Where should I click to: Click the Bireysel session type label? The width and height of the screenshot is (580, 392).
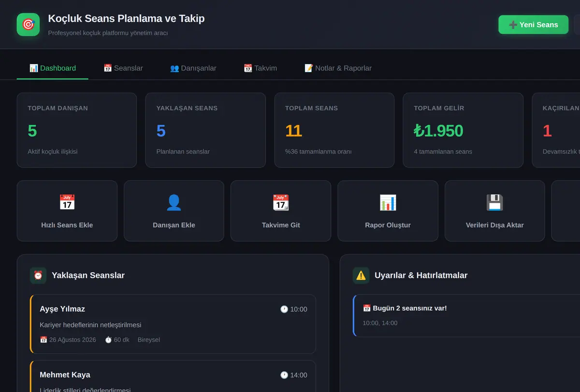tap(148, 340)
